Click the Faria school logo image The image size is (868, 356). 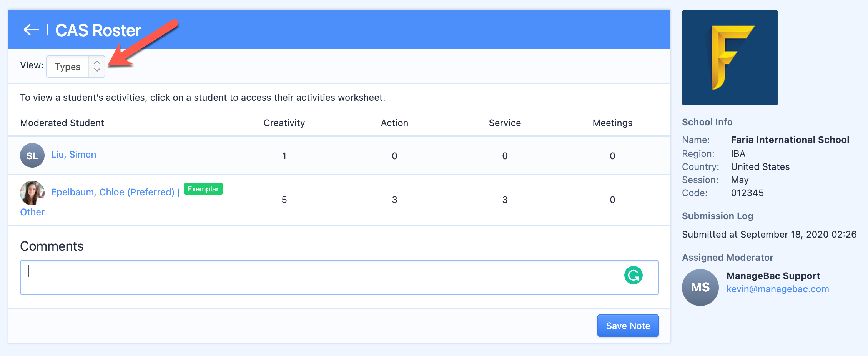730,58
